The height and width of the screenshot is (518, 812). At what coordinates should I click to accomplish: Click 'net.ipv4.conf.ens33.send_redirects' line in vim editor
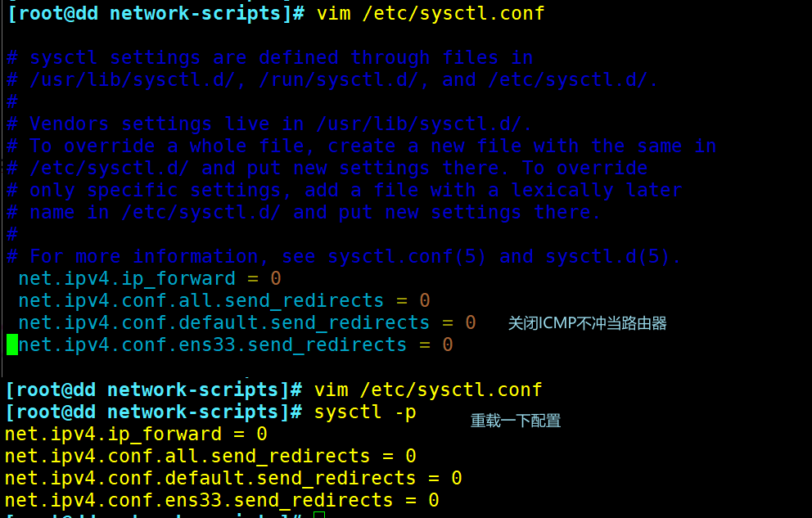[x=235, y=345]
